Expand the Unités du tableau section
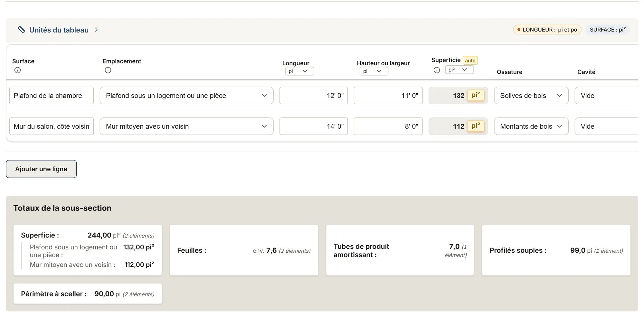This screenshot has height=317, width=644. [96, 30]
